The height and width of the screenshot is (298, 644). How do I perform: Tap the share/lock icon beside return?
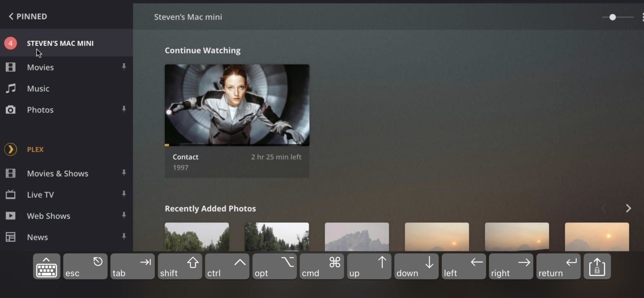(x=597, y=266)
